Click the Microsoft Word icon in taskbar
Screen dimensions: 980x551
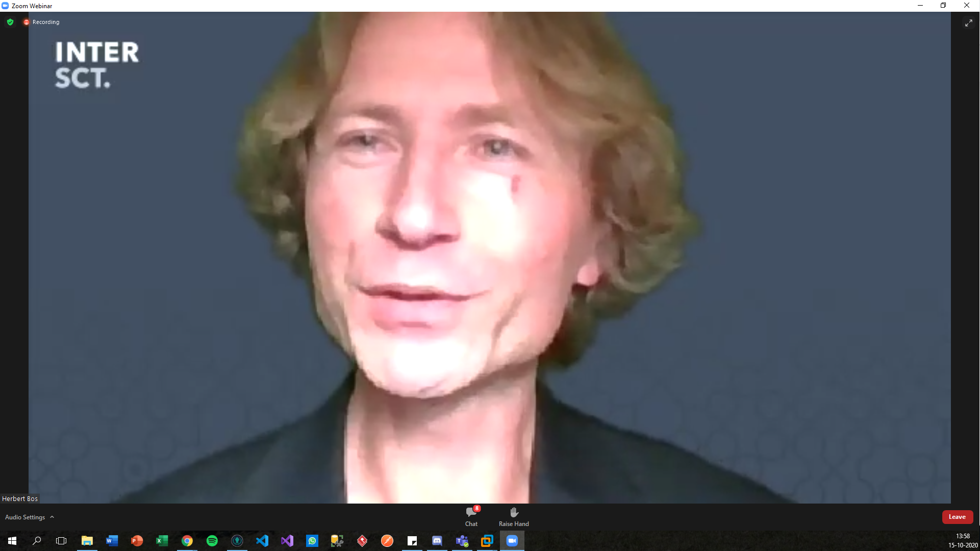112,541
